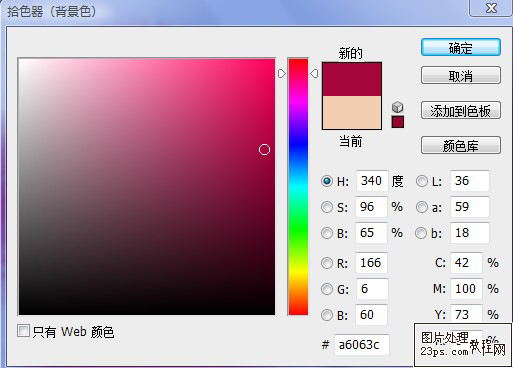Click the out-of-gamut warning cube icon
The image size is (513, 368).
(397, 107)
